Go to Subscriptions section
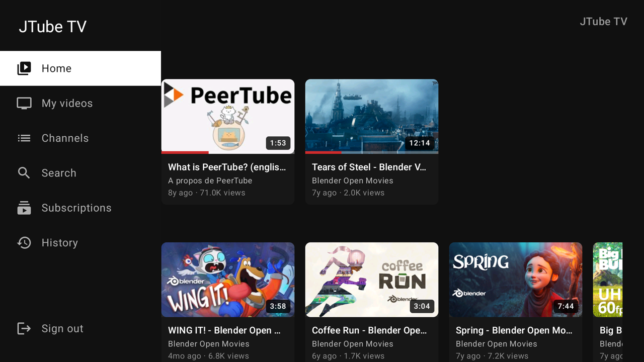The width and height of the screenshot is (644, 362). pyautogui.click(x=80, y=208)
